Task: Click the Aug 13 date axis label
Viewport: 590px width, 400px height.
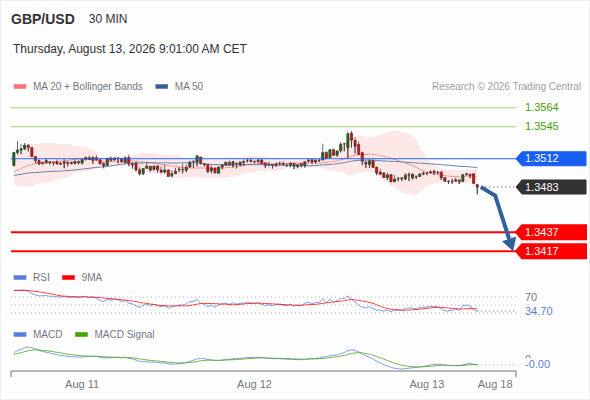Action: tap(427, 385)
